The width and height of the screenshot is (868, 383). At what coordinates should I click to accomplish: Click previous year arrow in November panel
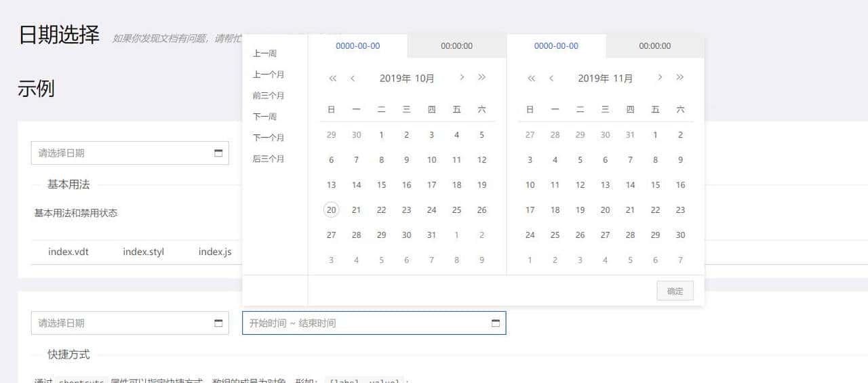click(x=531, y=78)
